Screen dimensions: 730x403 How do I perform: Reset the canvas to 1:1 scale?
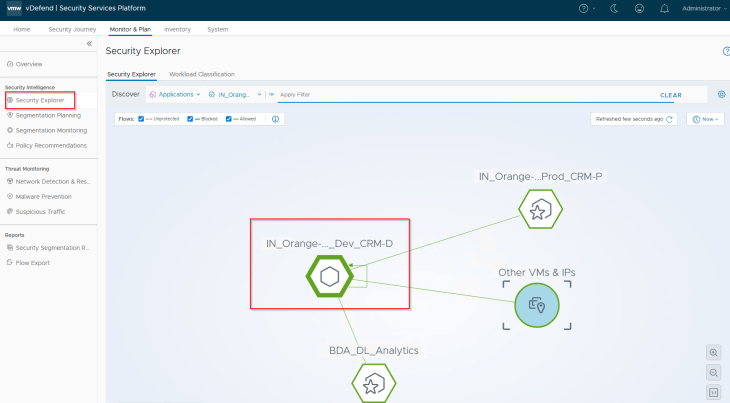pos(713,392)
